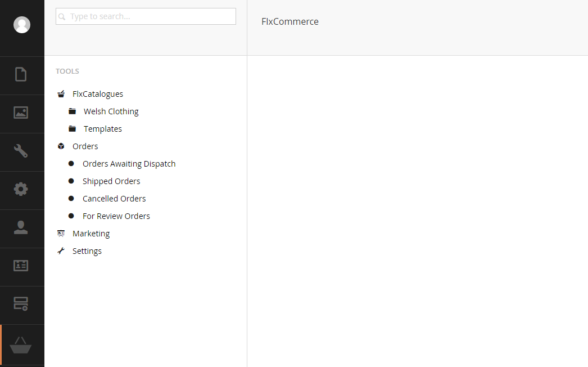Open the Media section picture icon
This screenshot has width=588, height=367.
pyautogui.click(x=21, y=113)
